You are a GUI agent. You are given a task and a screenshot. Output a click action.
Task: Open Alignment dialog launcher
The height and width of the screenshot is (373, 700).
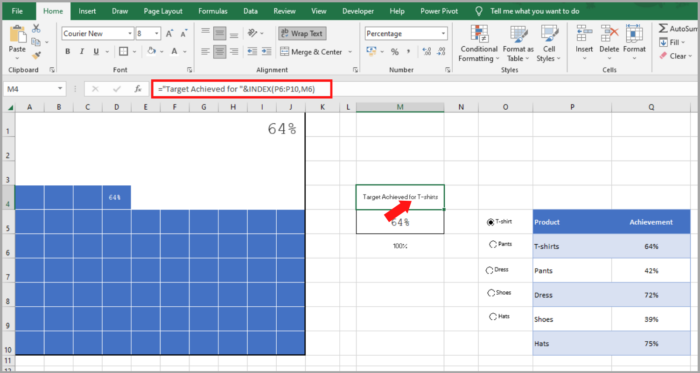click(x=355, y=70)
